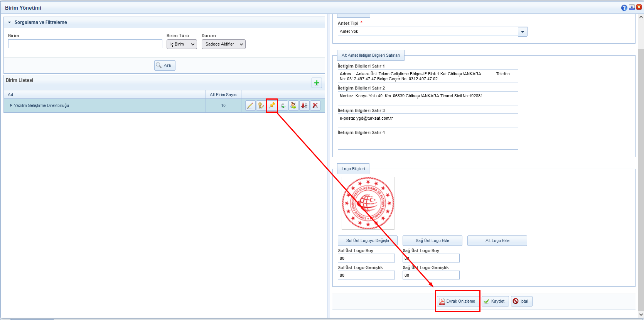Screen dimensions: 644x320
Task: Click the pencil edit icon in unit row
Action: (250, 105)
